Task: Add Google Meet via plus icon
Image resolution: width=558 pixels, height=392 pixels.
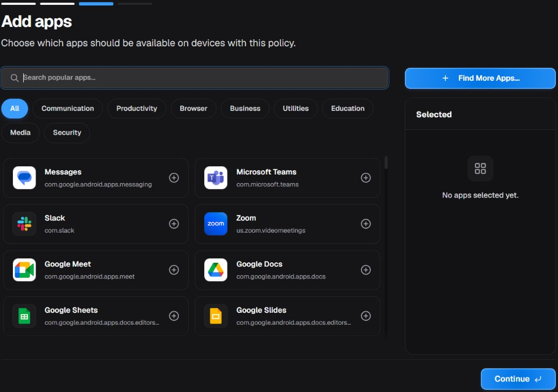Action: (174, 270)
